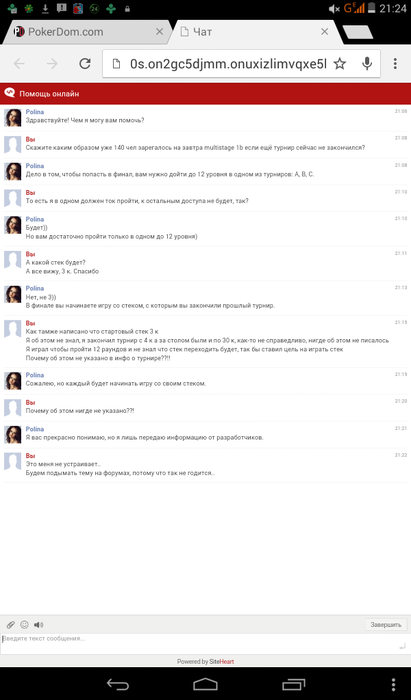Reload the current page
Viewport: 411px width, 700px height.
(x=85, y=64)
